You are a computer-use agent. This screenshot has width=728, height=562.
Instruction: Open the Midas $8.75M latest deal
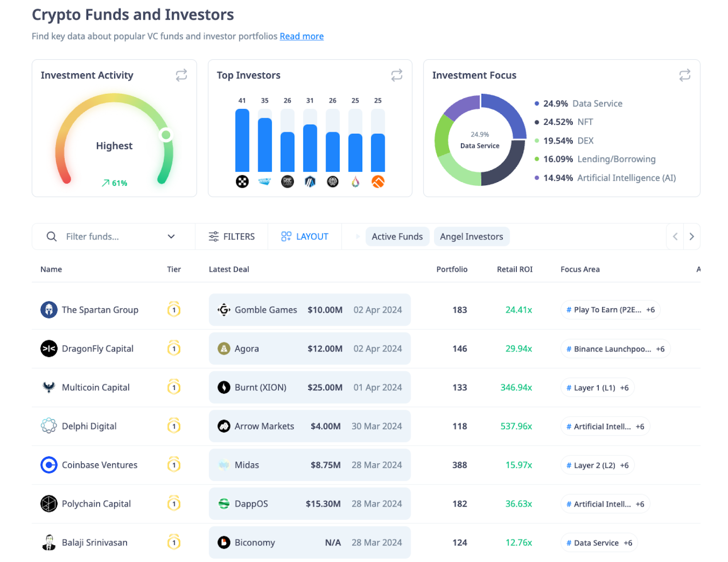tap(310, 465)
